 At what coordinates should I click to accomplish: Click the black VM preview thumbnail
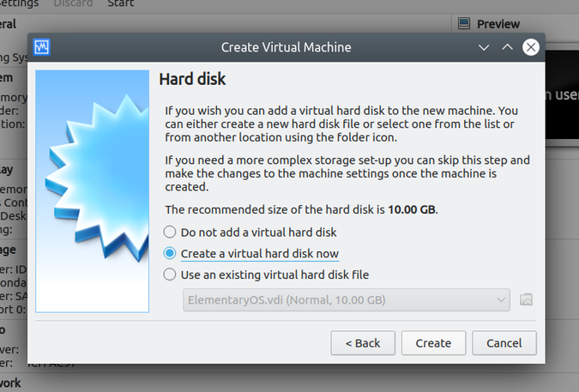pyautogui.click(x=561, y=94)
